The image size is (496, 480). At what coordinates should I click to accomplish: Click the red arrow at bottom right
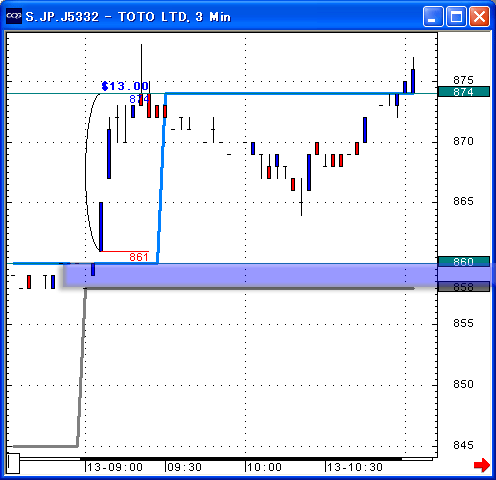tap(482, 465)
